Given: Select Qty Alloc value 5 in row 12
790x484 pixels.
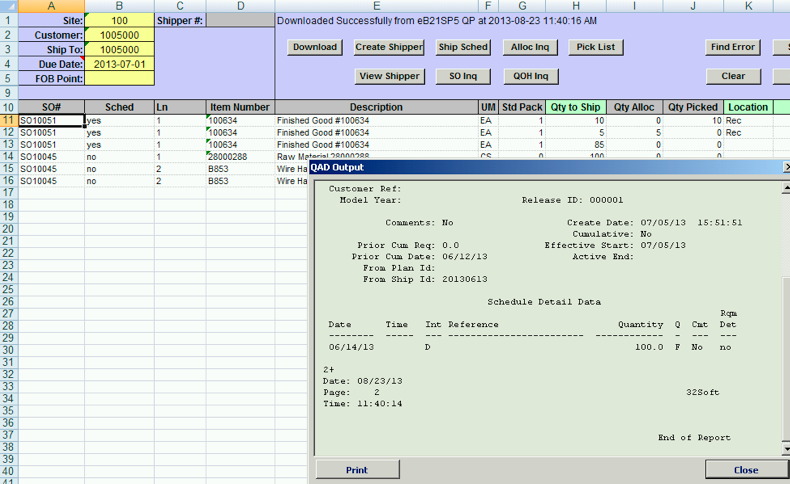Looking at the screenshot, I should [634, 133].
